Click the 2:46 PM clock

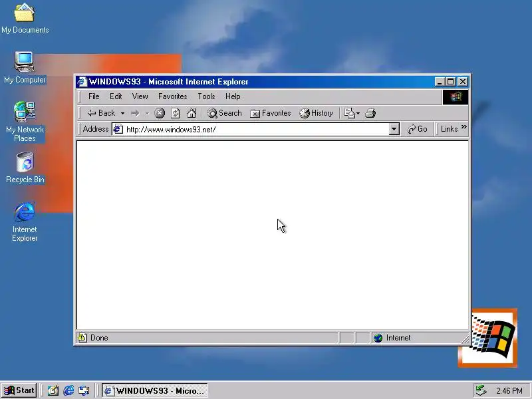click(x=509, y=391)
